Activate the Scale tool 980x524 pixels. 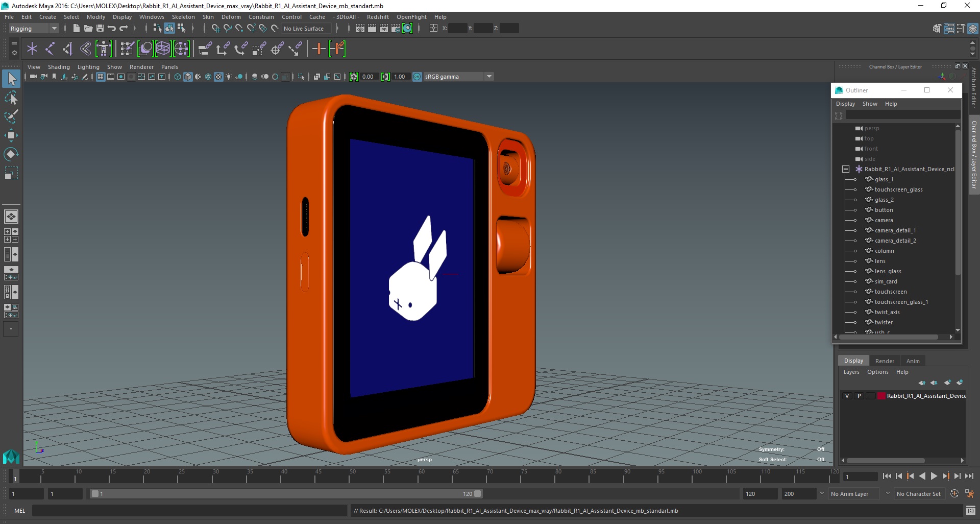(x=11, y=173)
